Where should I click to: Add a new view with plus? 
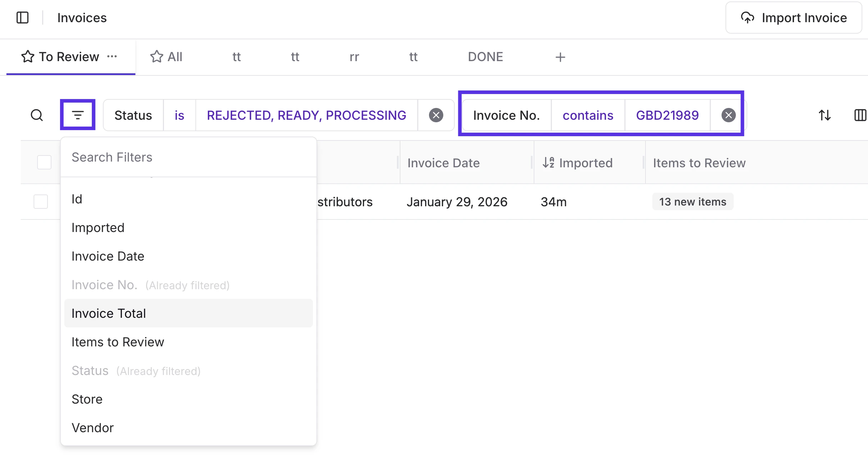(x=560, y=57)
